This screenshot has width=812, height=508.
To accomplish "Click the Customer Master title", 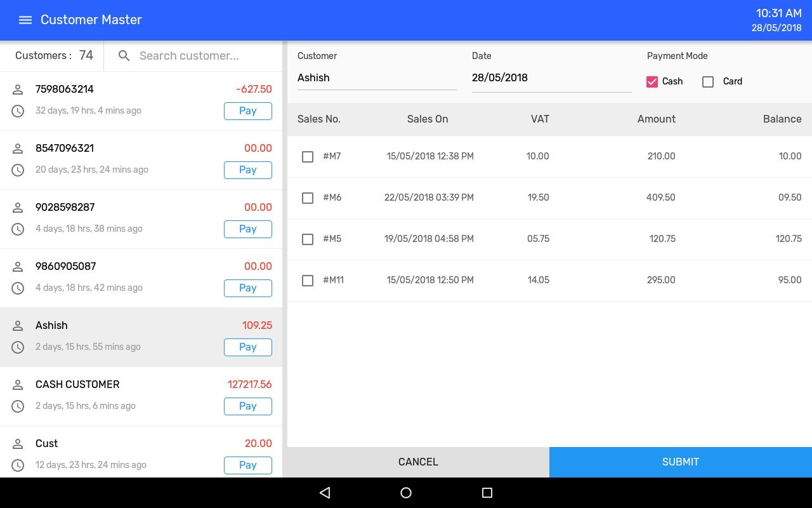I will click(91, 20).
